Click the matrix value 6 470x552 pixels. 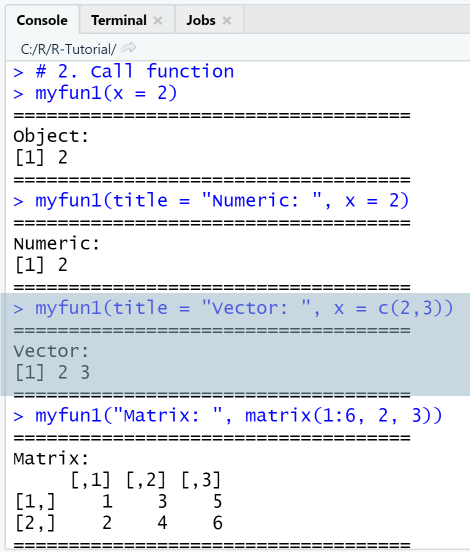pos(218,523)
